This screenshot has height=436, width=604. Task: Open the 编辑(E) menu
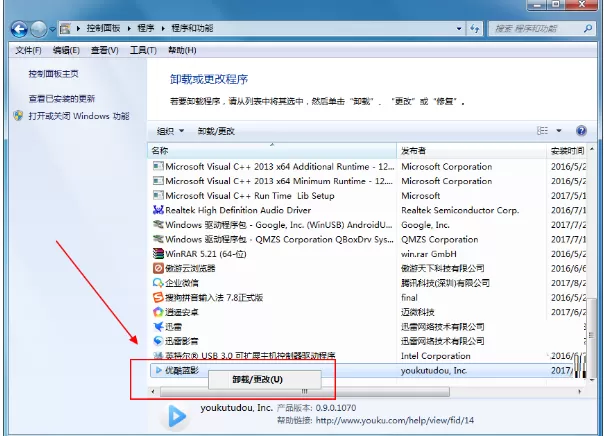click(x=66, y=50)
